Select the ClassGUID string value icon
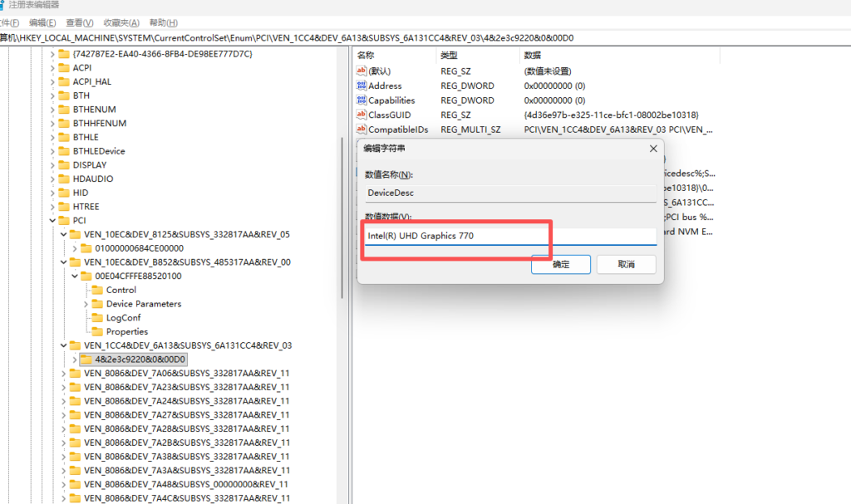Image resolution: width=851 pixels, height=504 pixels. coord(362,115)
